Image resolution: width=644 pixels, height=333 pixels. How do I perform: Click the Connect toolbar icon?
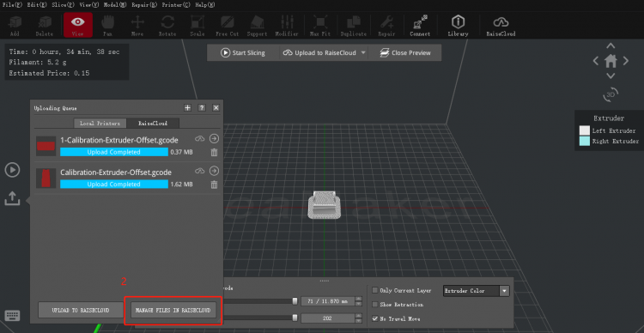[x=420, y=26]
